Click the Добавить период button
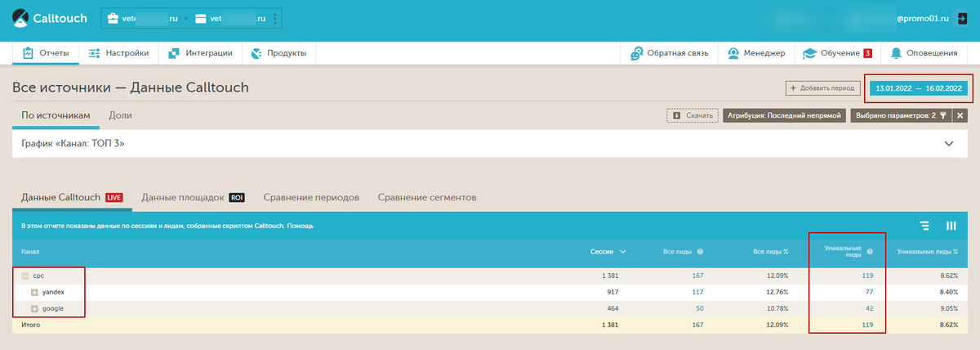 822,87
